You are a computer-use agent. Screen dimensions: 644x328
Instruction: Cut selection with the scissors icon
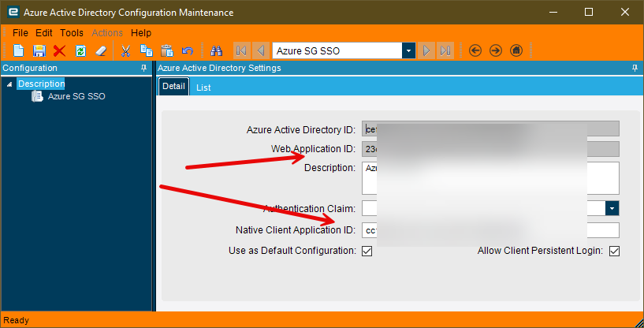pos(125,50)
